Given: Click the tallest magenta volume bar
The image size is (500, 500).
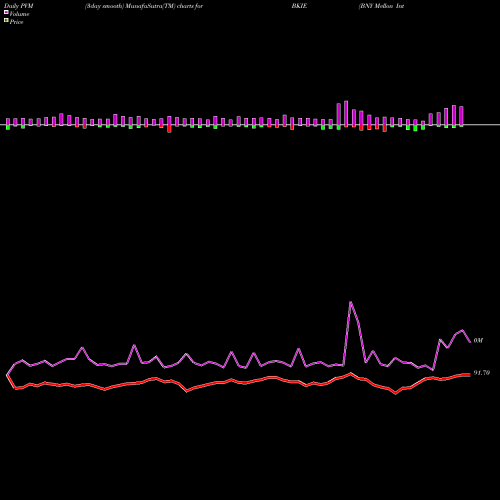Looking at the screenshot, I should pyautogui.click(x=346, y=113).
